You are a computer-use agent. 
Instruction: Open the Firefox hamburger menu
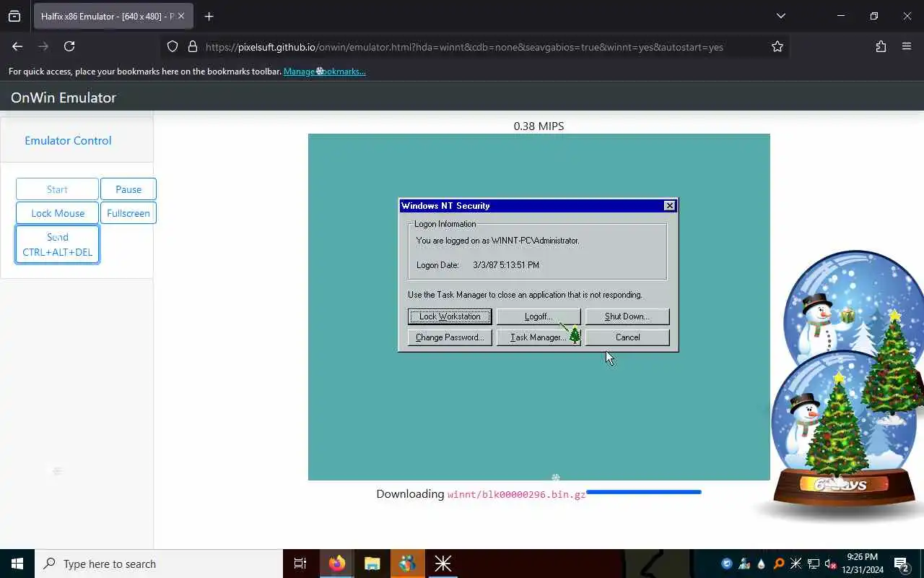pos(907,46)
